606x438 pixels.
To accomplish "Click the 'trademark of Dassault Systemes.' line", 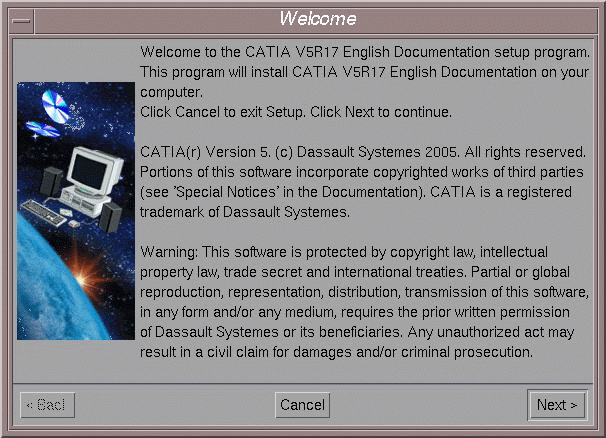I will click(245, 212).
